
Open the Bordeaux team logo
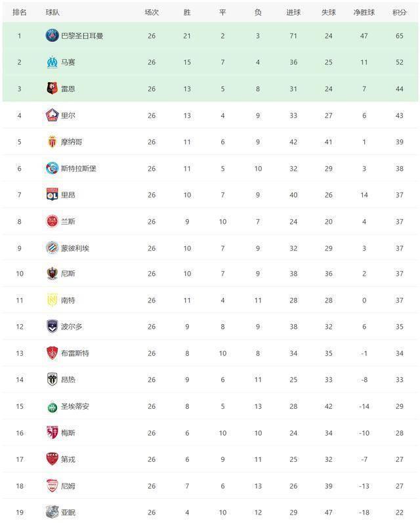click(x=52, y=327)
